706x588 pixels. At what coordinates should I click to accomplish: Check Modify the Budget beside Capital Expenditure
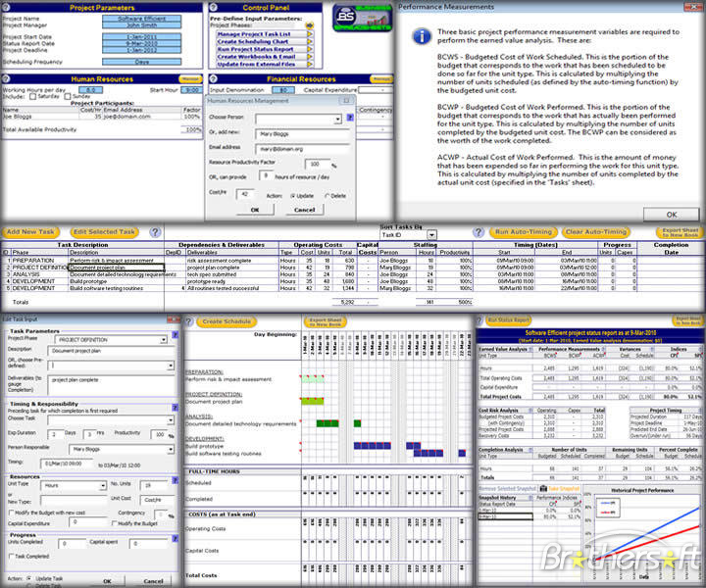pos(114,523)
